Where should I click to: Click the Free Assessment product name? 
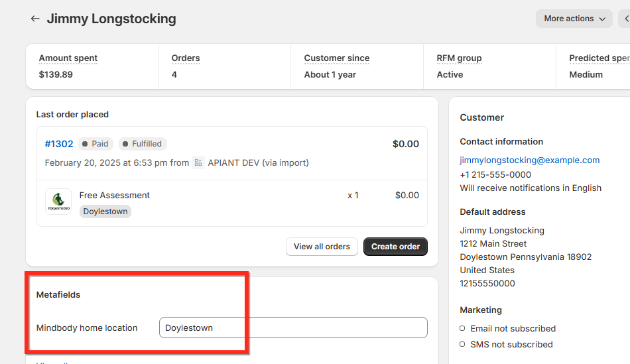(115, 195)
